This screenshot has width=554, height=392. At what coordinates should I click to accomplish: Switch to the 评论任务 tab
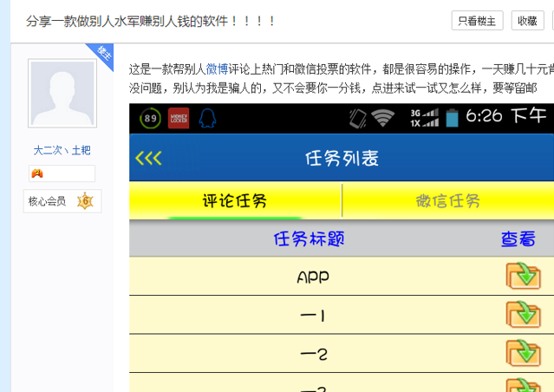235,201
